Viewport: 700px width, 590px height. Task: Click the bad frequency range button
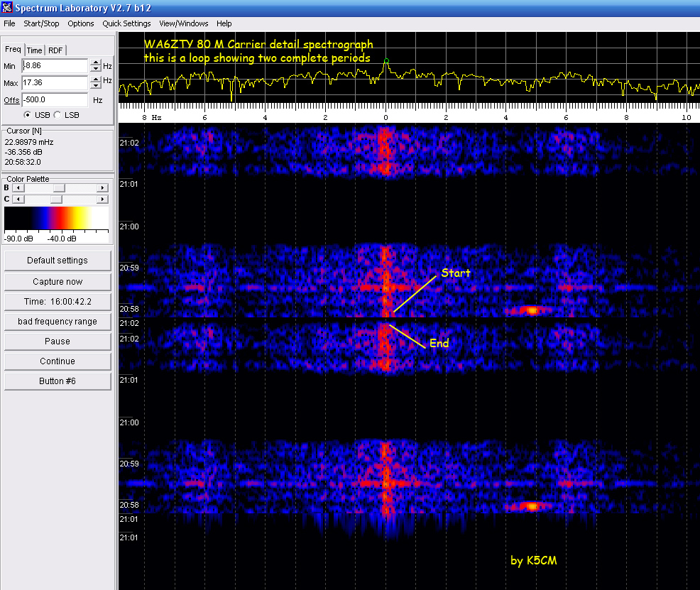58,322
